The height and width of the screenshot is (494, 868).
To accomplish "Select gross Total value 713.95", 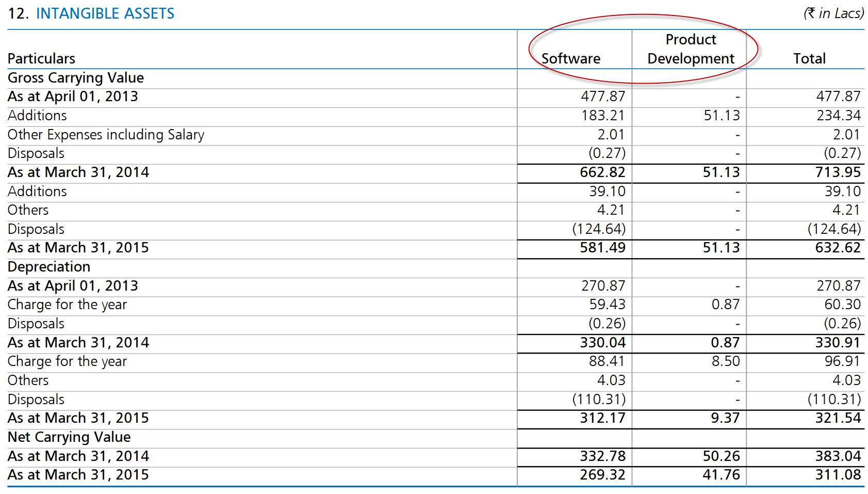I will (838, 172).
